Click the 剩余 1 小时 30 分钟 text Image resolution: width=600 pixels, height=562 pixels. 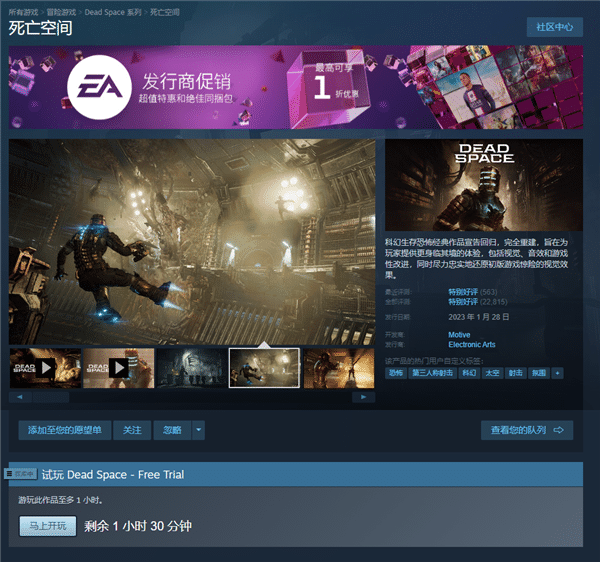pos(138,526)
